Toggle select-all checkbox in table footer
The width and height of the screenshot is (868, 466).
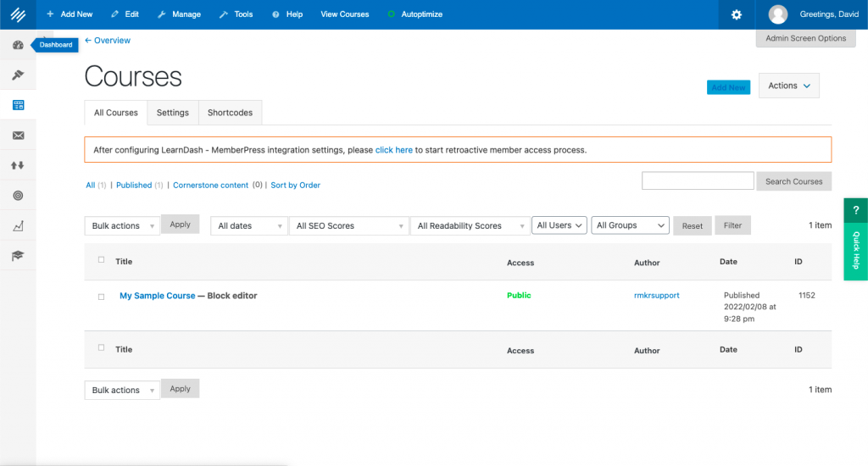point(102,348)
